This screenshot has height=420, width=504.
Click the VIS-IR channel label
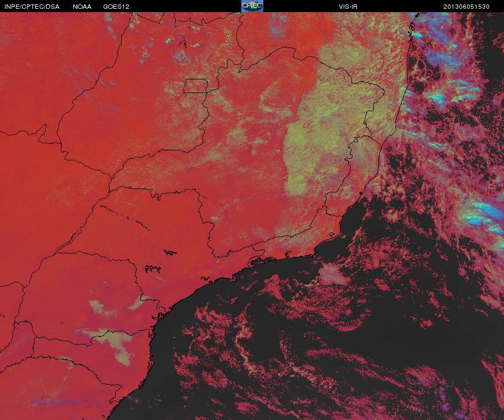coord(348,7)
